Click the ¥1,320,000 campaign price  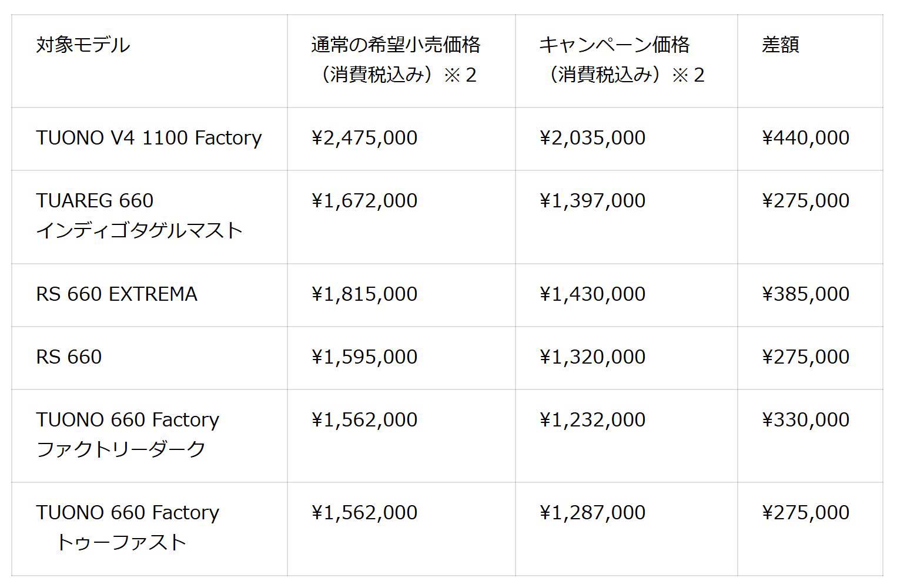(x=593, y=357)
